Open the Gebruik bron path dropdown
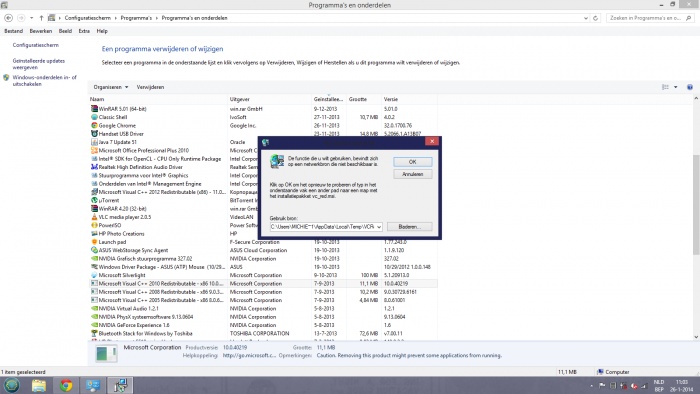 (x=379, y=227)
